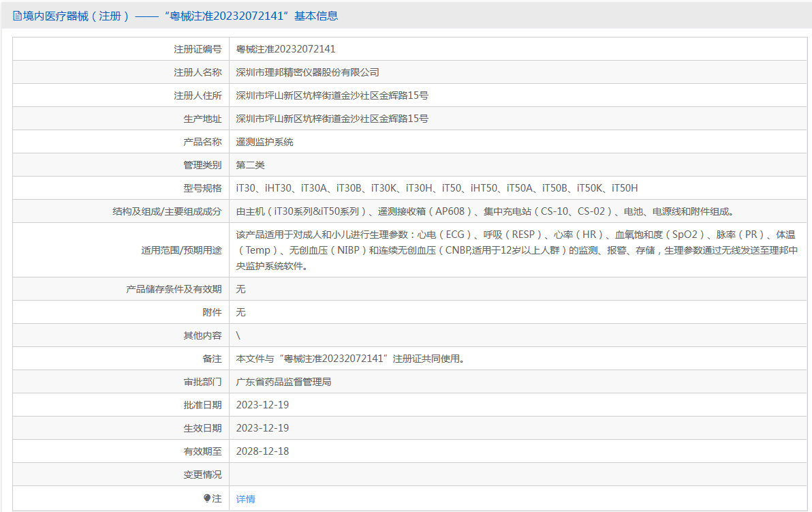Click the 批准日期 label
Viewport: 812px width, 512px height.
point(202,405)
